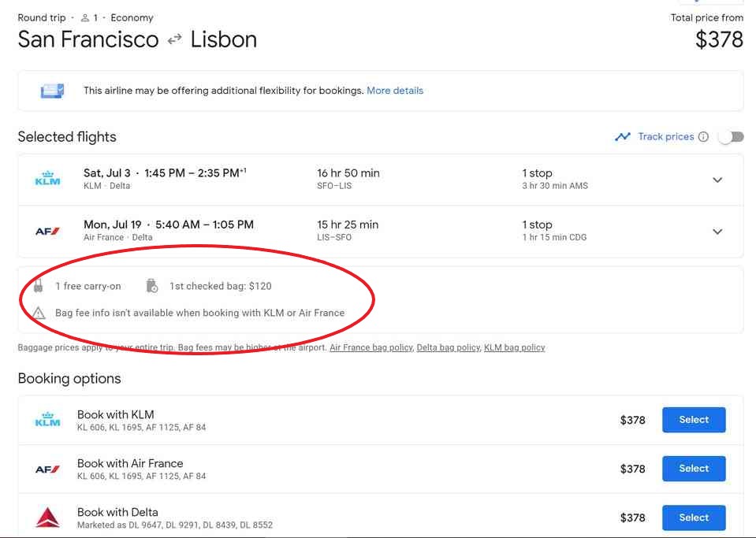Click the checked bag icon
The width and height of the screenshot is (756, 538).
click(x=152, y=286)
